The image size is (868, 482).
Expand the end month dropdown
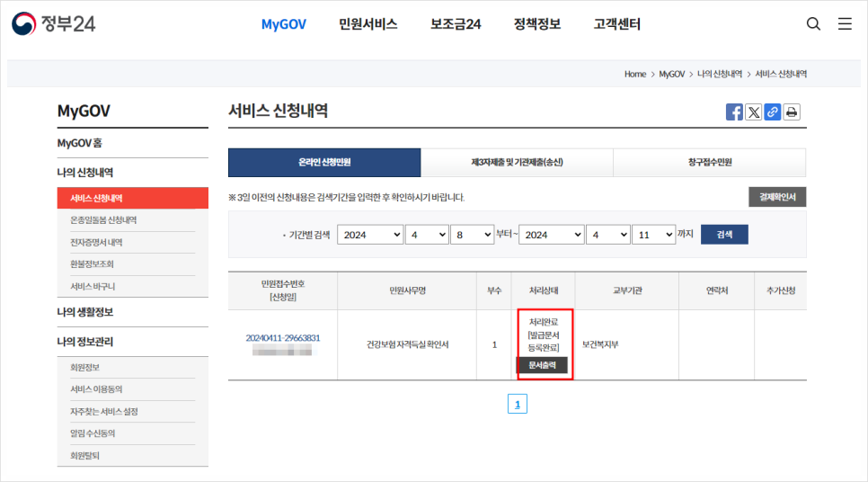tap(608, 235)
